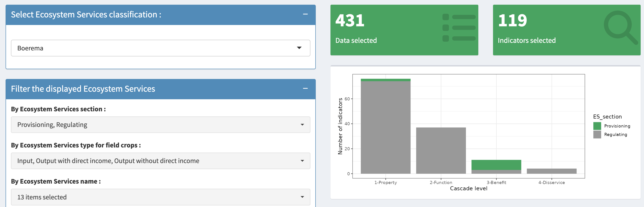Open the Boerema classification dropdown
The height and width of the screenshot is (207, 644).
click(x=161, y=48)
